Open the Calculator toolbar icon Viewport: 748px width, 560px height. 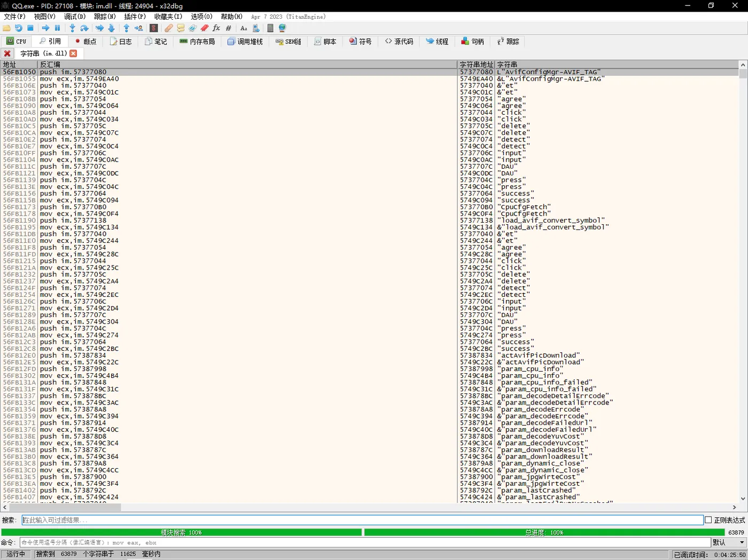point(270,28)
